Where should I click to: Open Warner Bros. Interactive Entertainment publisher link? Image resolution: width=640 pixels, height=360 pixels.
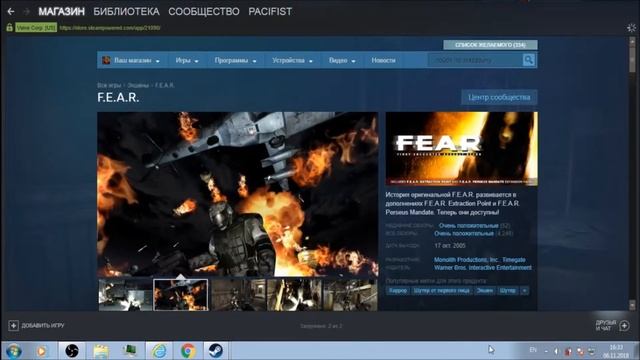coord(482,268)
